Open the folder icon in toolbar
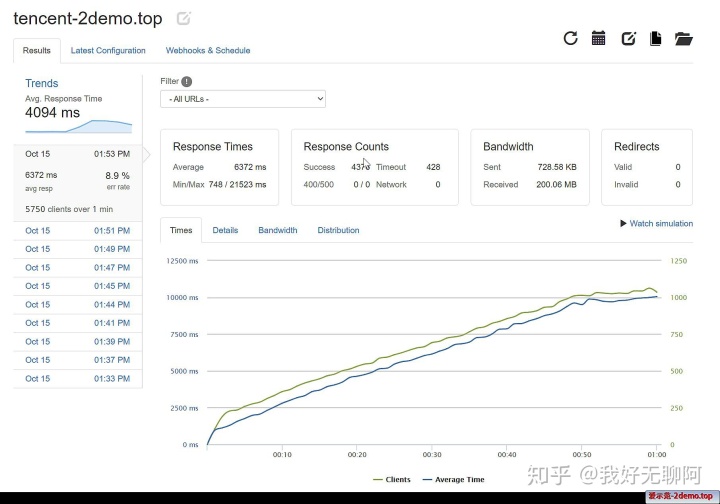 pos(683,39)
